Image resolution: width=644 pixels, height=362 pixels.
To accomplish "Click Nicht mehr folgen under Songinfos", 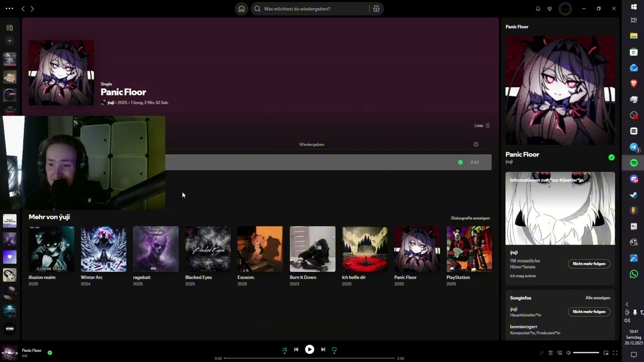I will point(589,312).
